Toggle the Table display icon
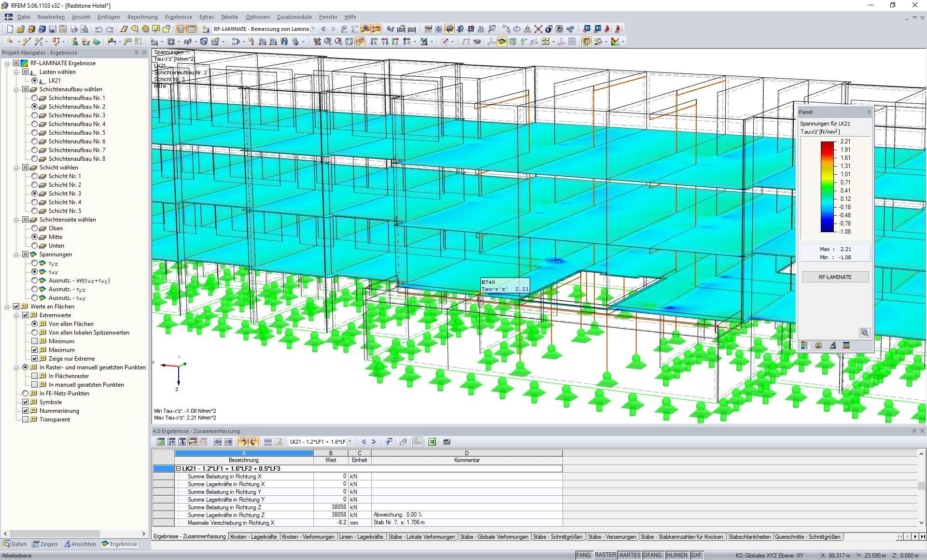This screenshot has width=927, height=560. tap(192, 29)
